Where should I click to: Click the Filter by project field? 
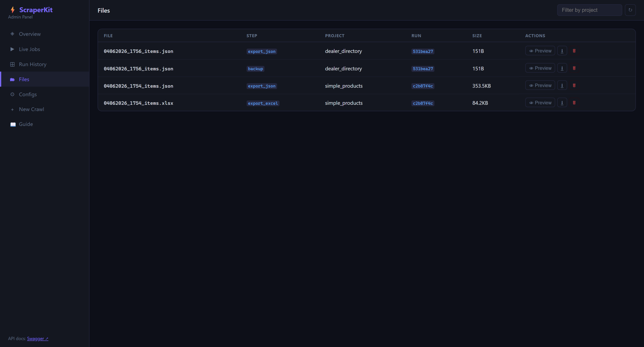click(589, 10)
